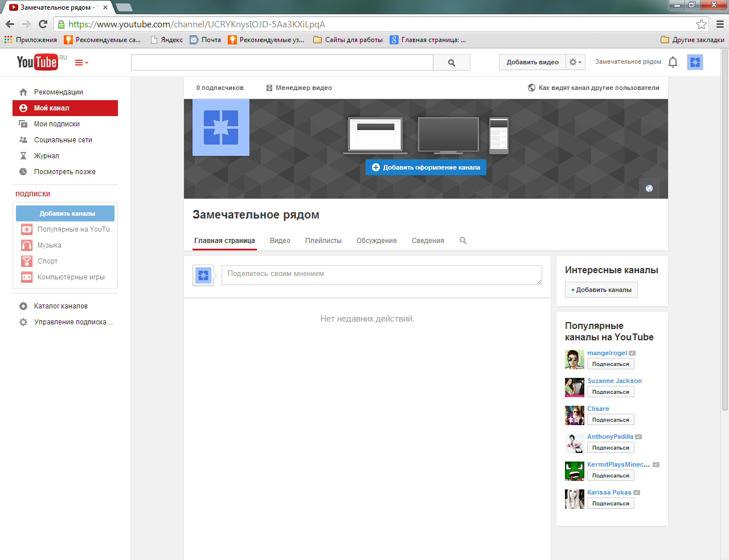The height and width of the screenshot is (560, 729).
Task: Click the YouTube search input field
Action: point(282,63)
